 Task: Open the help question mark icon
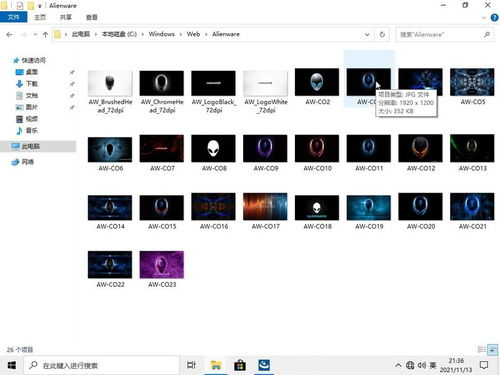coord(495,18)
